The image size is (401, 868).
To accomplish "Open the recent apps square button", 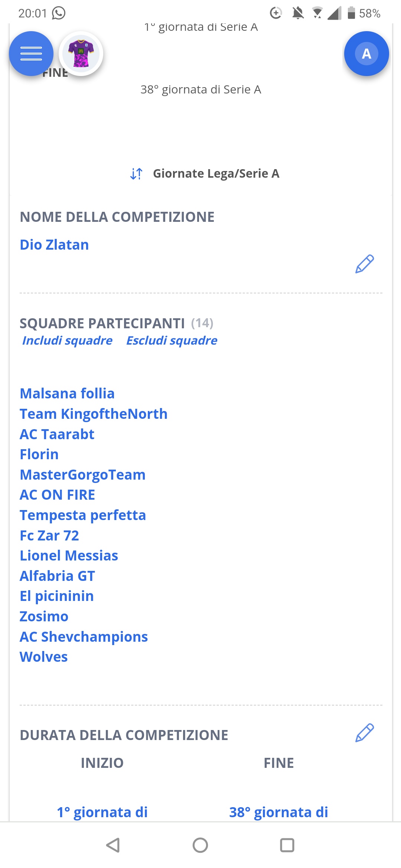I will 287,845.
